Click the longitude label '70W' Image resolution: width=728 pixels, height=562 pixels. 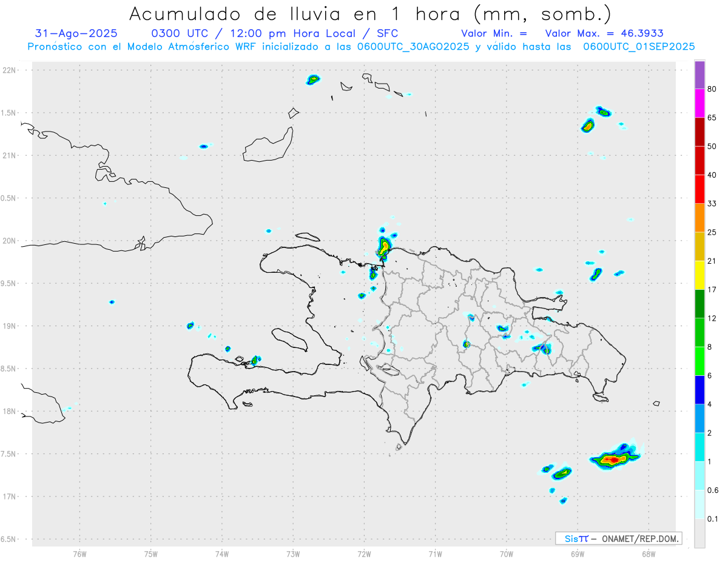(x=507, y=554)
